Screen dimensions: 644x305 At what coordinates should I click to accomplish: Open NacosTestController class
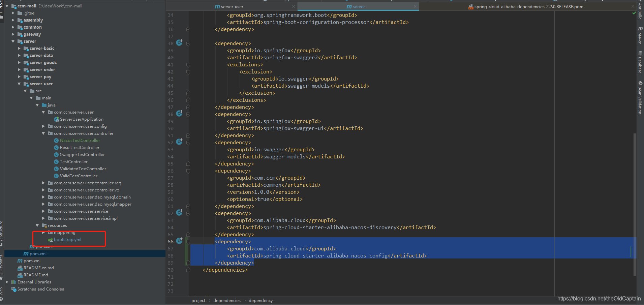[x=80, y=141]
